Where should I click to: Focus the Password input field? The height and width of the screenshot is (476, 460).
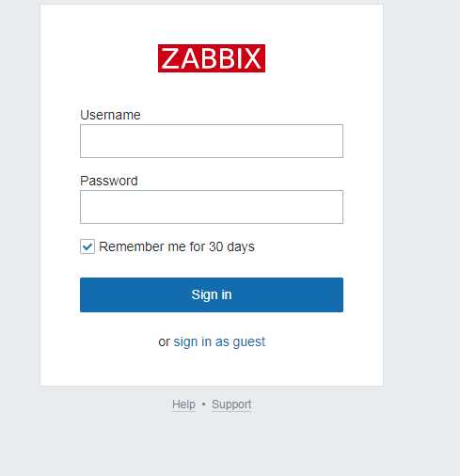pos(212,207)
